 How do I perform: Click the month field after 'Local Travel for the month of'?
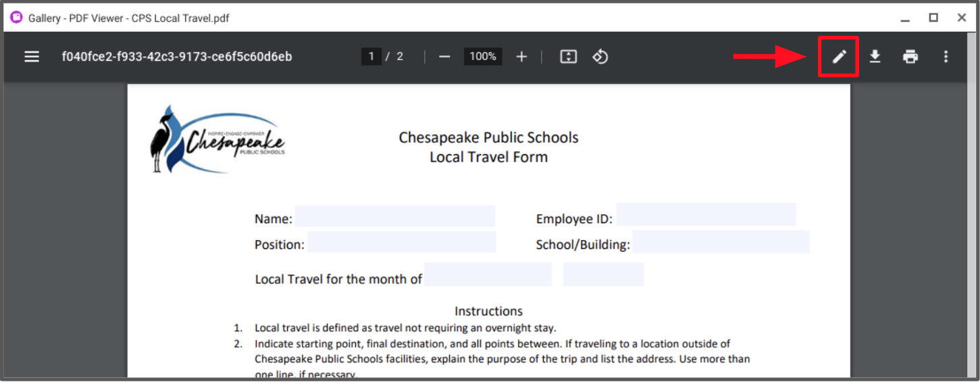(x=488, y=274)
